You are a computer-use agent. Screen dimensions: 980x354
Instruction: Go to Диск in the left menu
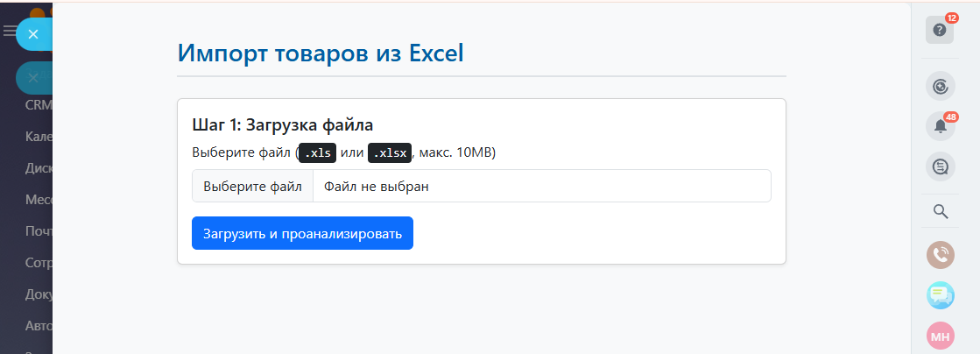(x=39, y=168)
